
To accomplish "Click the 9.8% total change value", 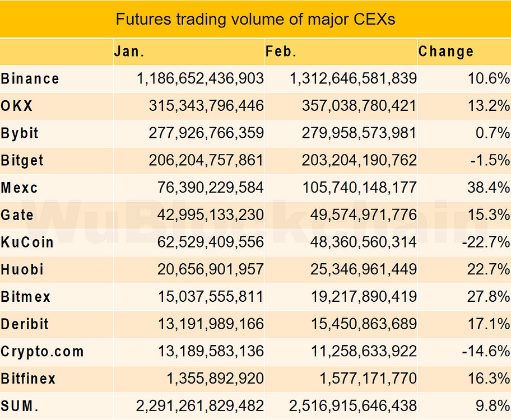I will [493, 405].
